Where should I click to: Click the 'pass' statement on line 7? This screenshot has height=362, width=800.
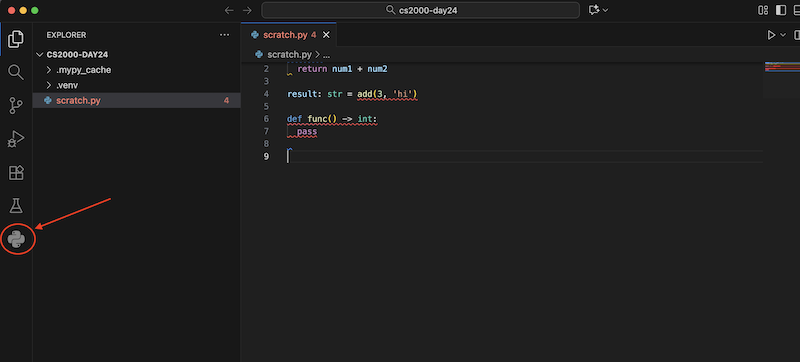click(x=307, y=132)
